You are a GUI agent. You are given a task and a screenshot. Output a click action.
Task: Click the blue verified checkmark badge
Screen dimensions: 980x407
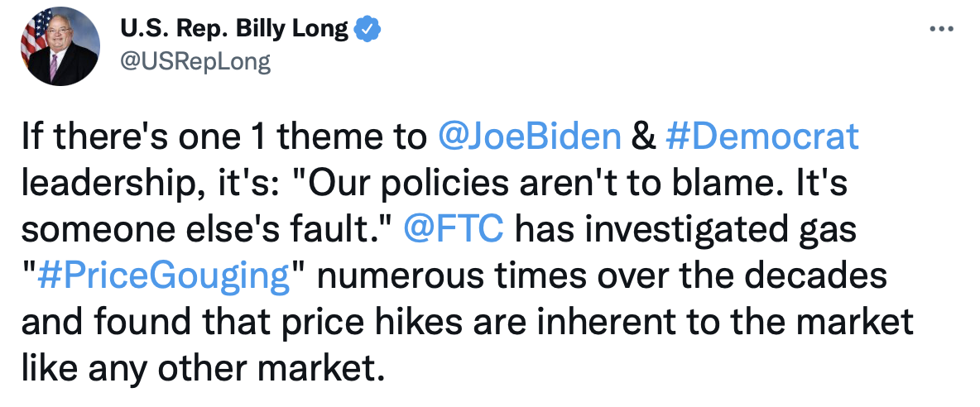(x=368, y=29)
